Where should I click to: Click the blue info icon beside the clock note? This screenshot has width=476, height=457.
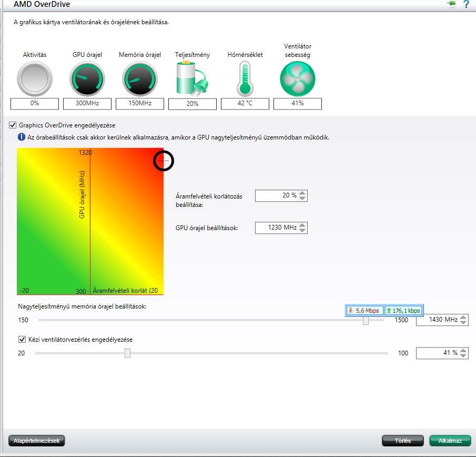pyautogui.click(x=22, y=137)
